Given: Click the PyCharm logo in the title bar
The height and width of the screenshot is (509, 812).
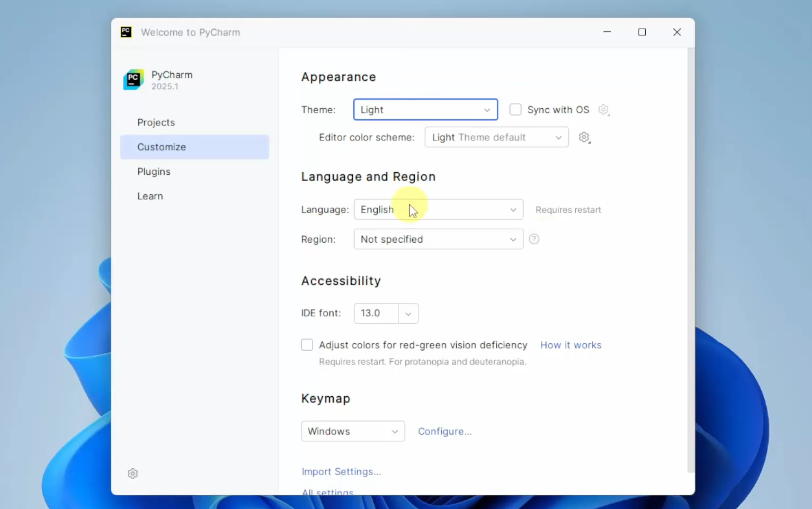Looking at the screenshot, I should click(126, 32).
